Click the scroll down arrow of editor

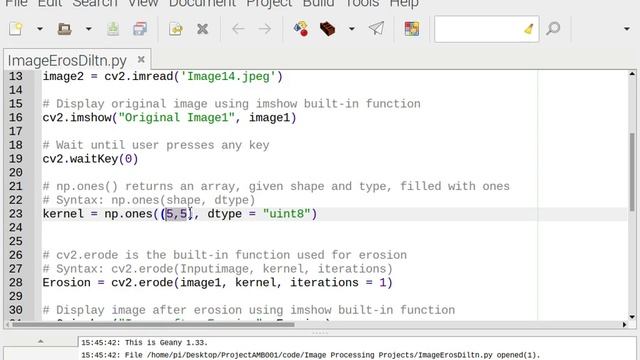[632, 317]
